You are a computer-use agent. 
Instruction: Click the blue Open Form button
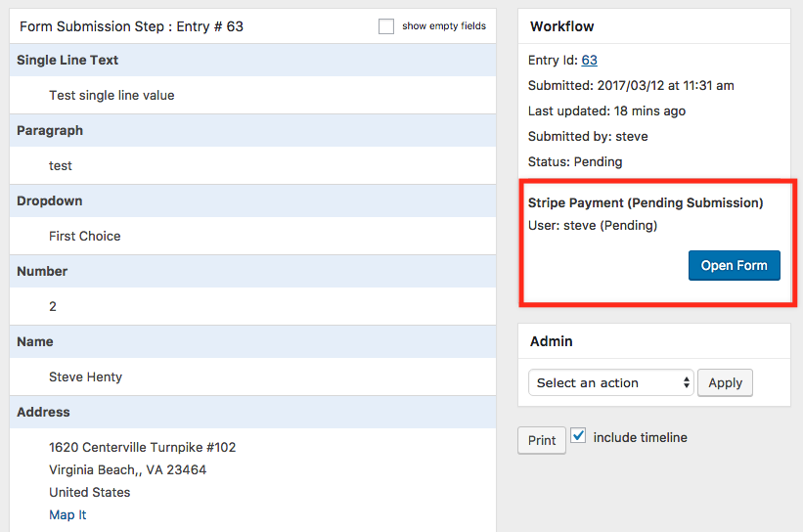[734, 266]
